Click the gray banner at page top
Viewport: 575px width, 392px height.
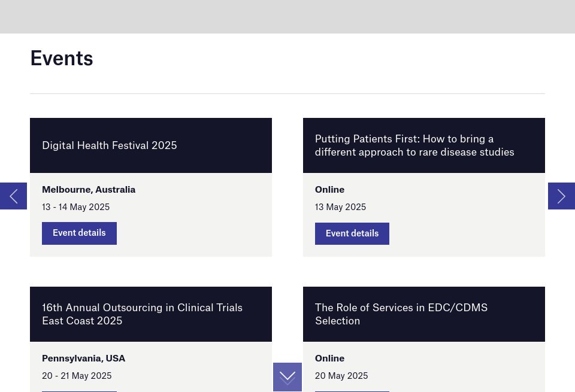(287, 16)
